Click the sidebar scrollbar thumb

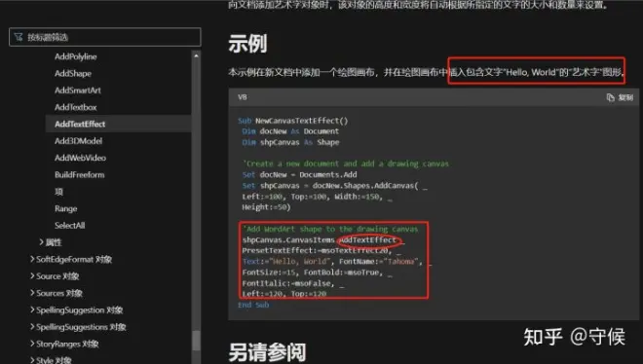point(196,340)
